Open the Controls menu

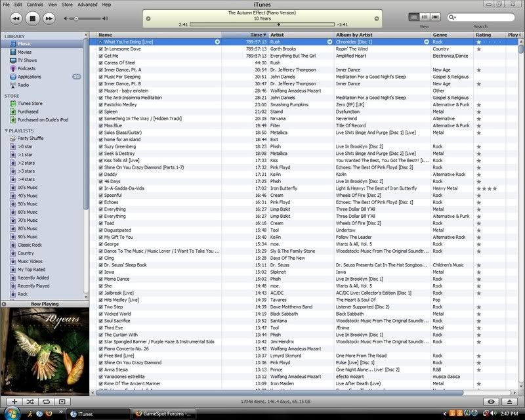point(35,5)
